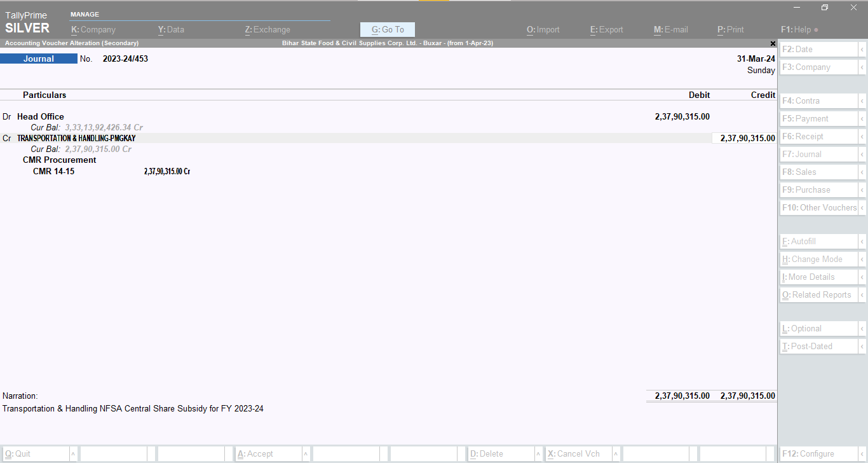Expand the caret next to A: Accept
The image size is (868, 463).
(306, 454)
